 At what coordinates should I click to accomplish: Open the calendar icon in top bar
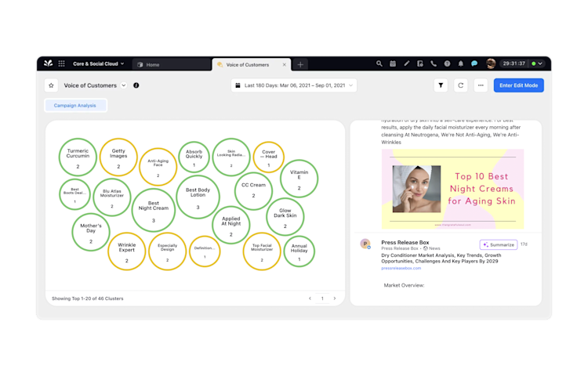(x=393, y=63)
